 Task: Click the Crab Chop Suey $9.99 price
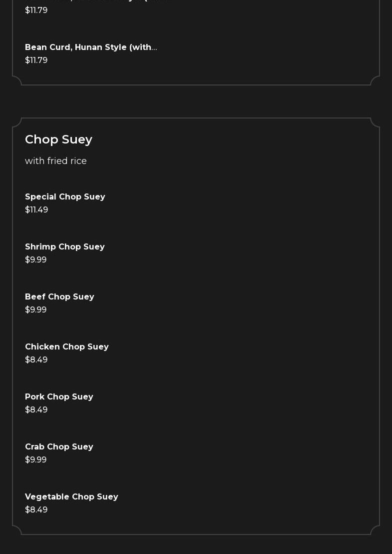point(35,460)
